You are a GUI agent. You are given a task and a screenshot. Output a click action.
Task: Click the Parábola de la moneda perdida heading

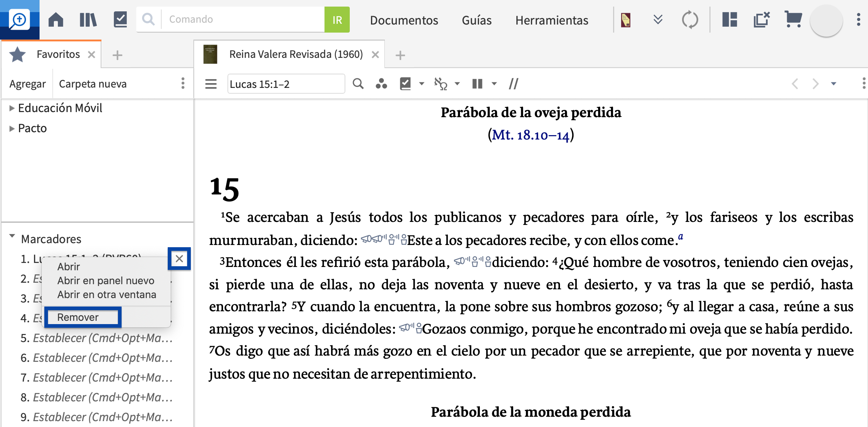[x=531, y=412]
